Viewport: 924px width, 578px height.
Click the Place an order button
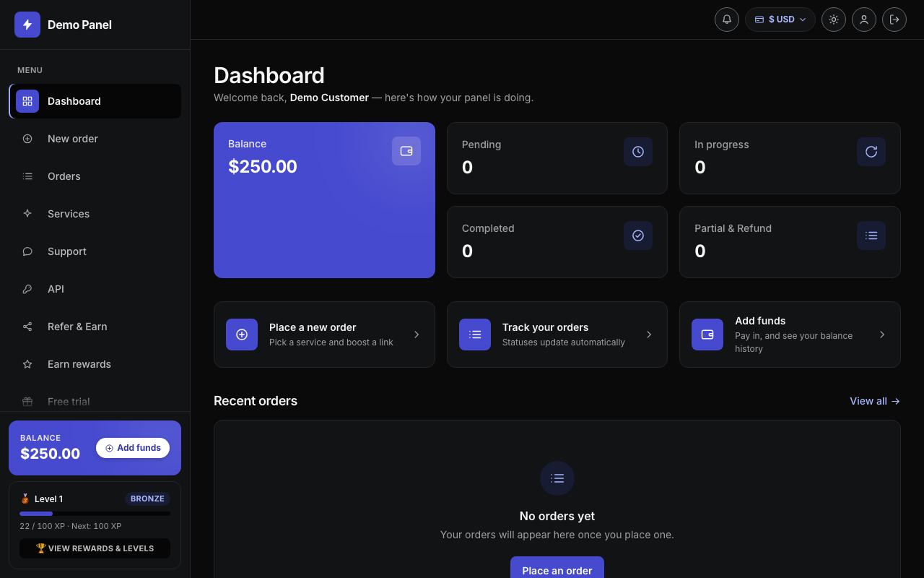[557, 568]
